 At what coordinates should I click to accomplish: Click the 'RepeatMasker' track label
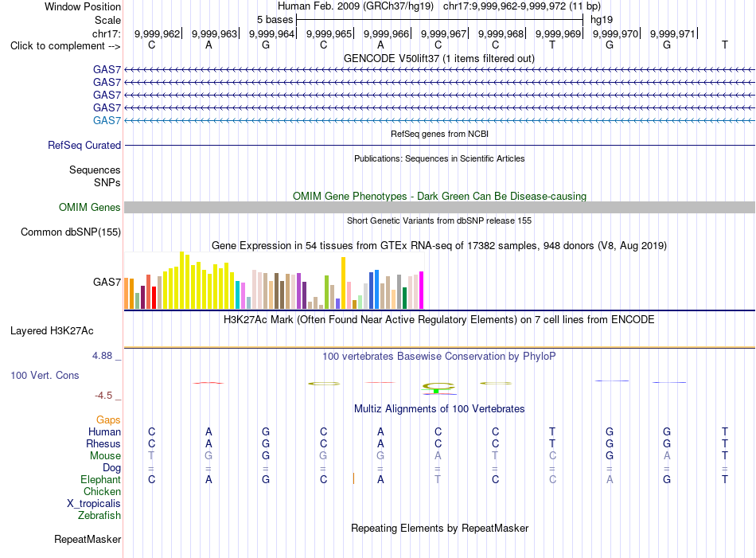pos(88,539)
